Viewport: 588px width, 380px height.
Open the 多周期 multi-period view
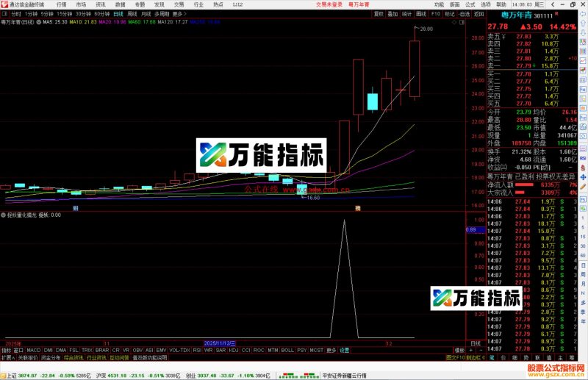[x=162, y=14]
